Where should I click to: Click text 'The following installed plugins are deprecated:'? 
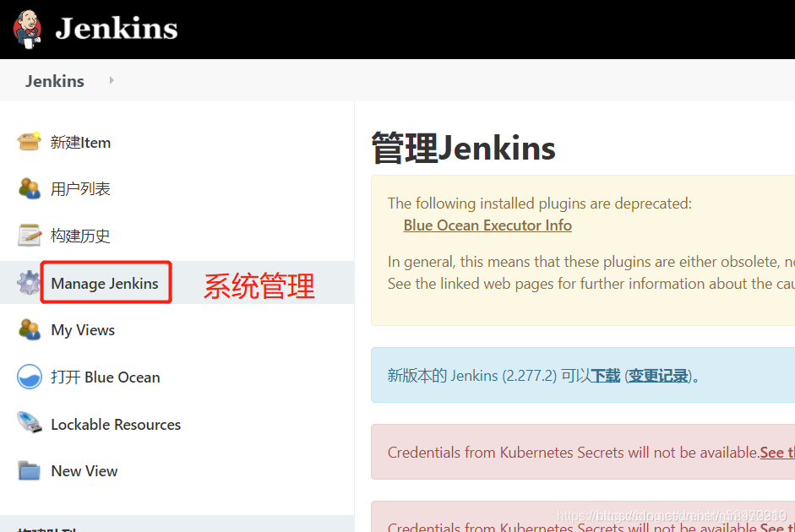(x=540, y=204)
